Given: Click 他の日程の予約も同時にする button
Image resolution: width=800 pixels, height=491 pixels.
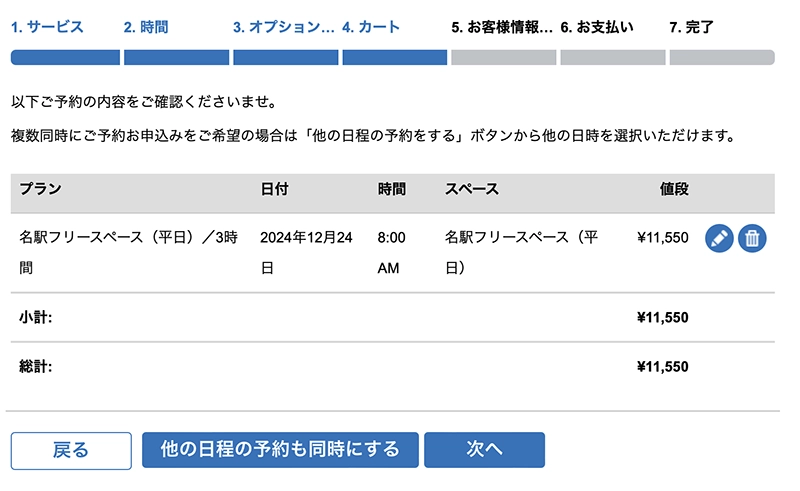Looking at the screenshot, I should [280, 450].
